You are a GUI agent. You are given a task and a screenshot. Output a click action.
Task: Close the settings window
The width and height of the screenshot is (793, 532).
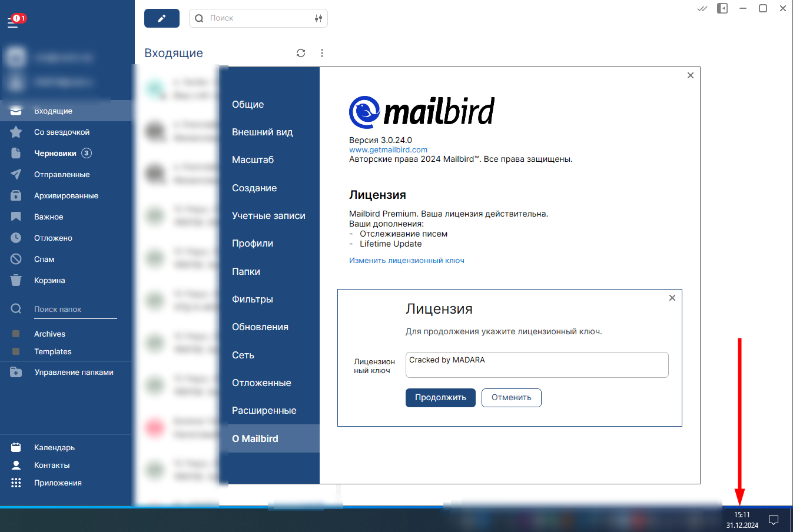(691, 75)
